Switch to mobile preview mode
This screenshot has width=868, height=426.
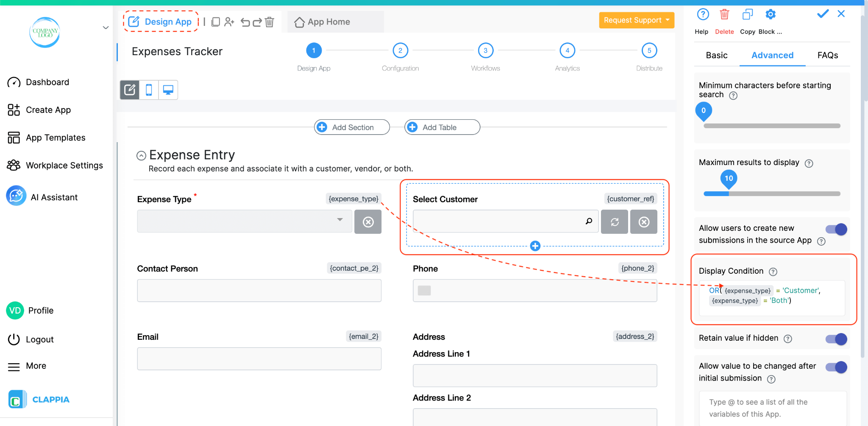tap(149, 90)
